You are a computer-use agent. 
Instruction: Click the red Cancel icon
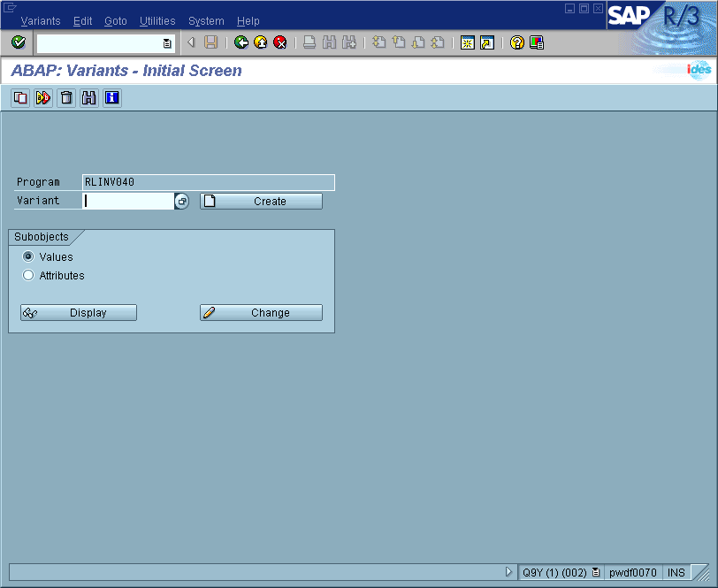[x=280, y=42]
